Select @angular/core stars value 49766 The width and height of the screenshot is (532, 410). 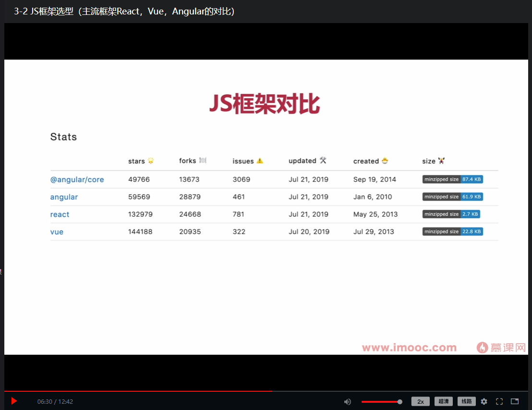coord(139,179)
